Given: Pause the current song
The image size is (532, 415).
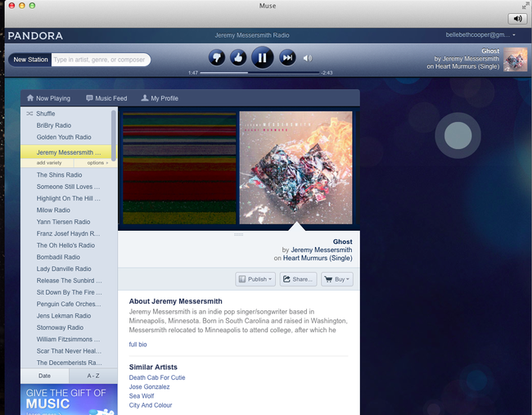Looking at the screenshot, I should pos(262,57).
